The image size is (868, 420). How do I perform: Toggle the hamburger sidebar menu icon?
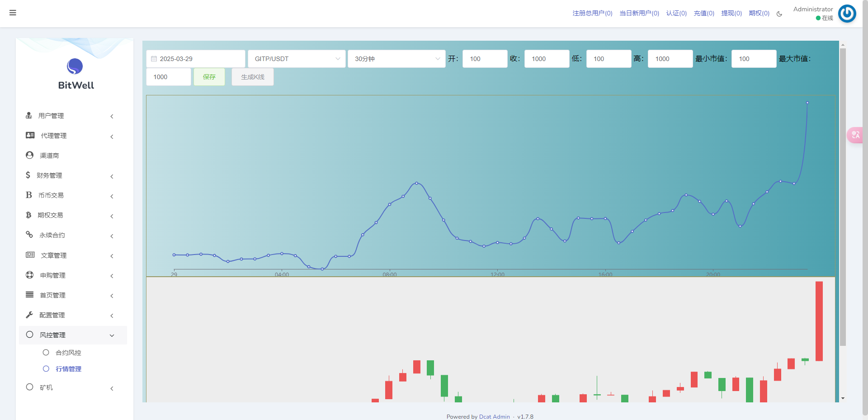click(x=13, y=13)
